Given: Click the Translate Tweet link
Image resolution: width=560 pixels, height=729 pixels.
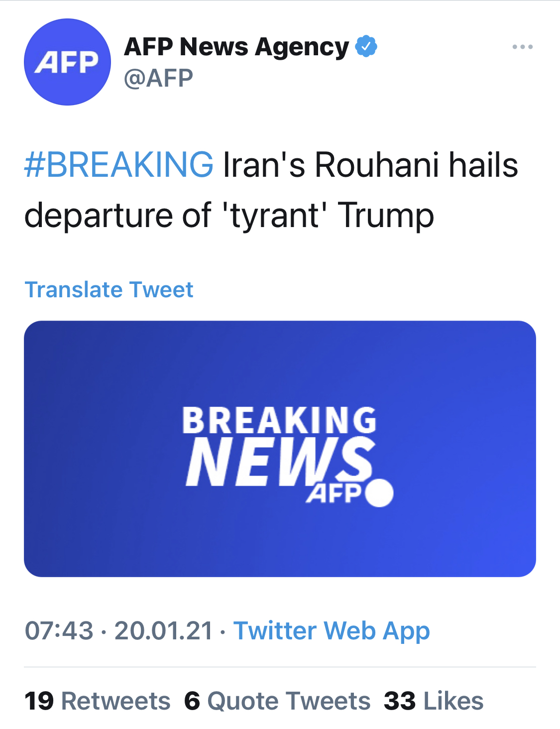Looking at the screenshot, I should (x=109, y=289).
